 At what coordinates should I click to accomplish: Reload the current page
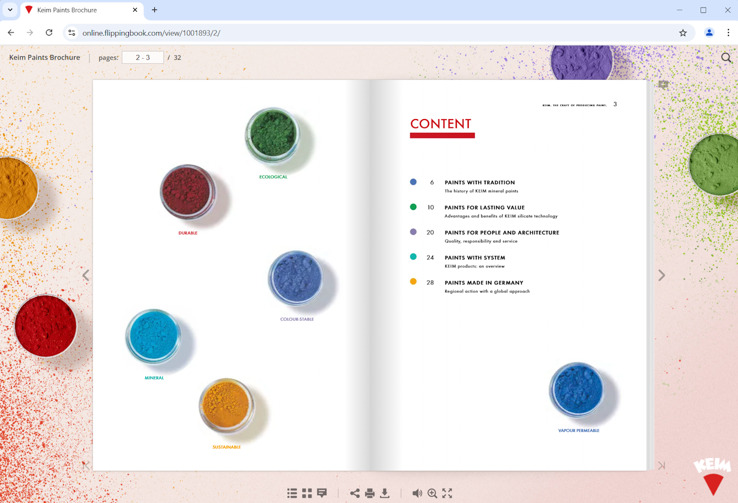(49, 32)
